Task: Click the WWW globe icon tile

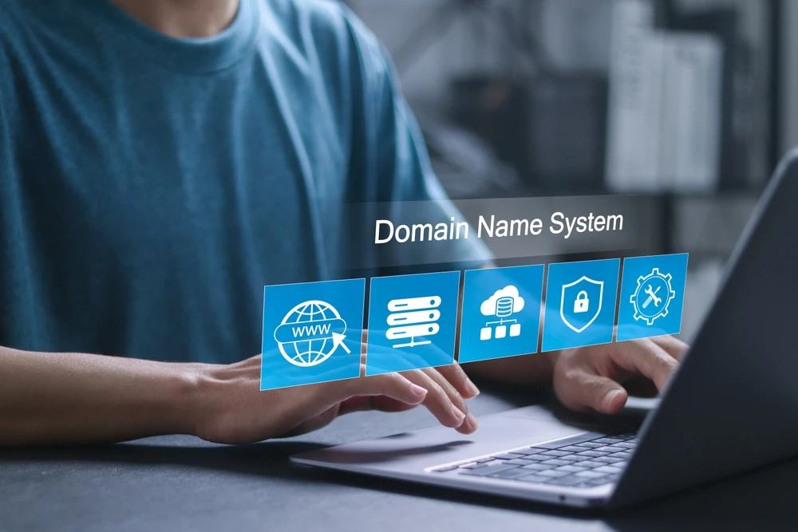Action: click(x=313, y=333)
